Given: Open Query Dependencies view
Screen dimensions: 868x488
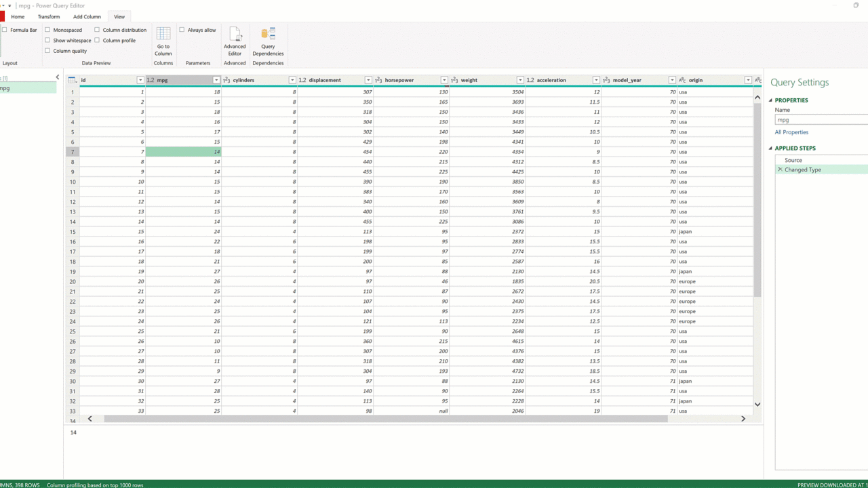Looking at the screenshot, I should coord(268,42).
